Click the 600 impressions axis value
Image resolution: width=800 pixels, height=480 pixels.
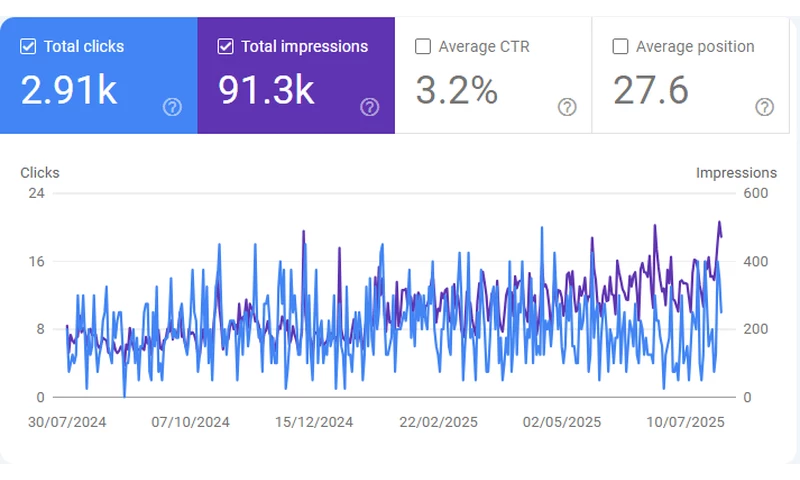tap(756, 193)
